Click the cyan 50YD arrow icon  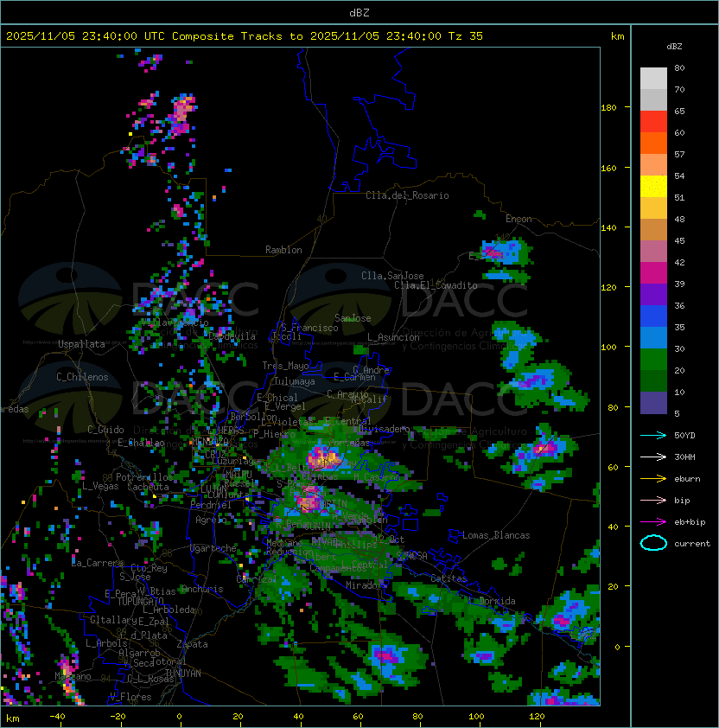(653, 436)
